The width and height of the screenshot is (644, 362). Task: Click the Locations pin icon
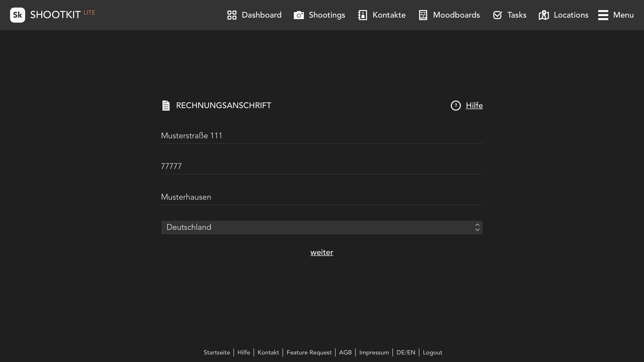(544, 15)
